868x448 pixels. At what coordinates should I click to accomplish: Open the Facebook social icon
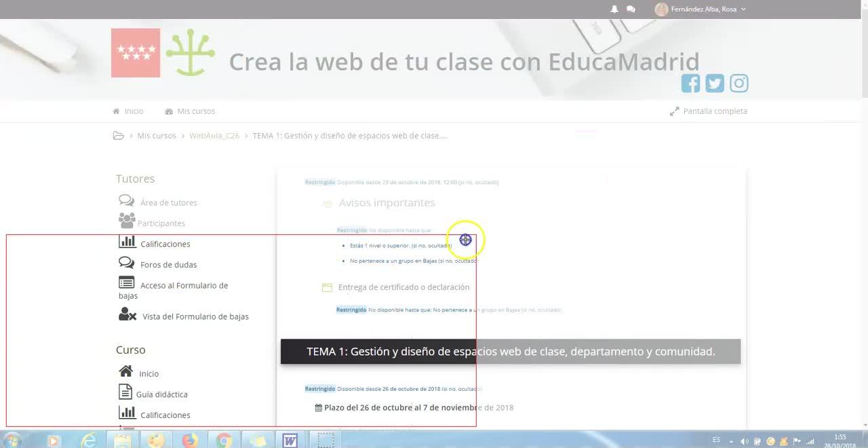pos(690,83)
